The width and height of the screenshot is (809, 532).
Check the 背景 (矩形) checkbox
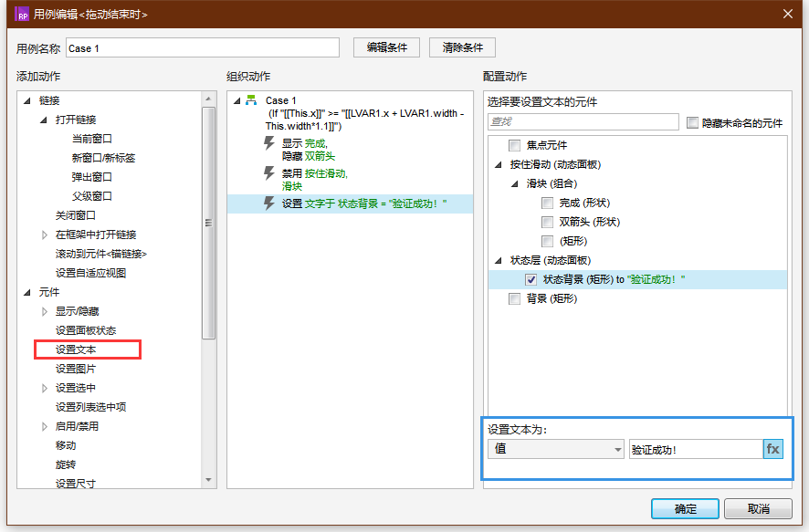tap(514, 299)
